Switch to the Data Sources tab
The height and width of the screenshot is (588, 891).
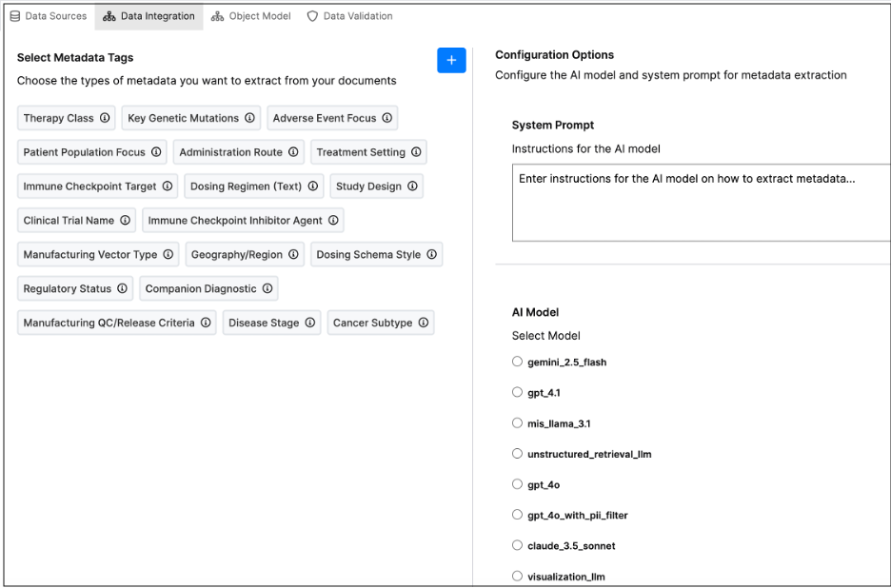point(48,16)
